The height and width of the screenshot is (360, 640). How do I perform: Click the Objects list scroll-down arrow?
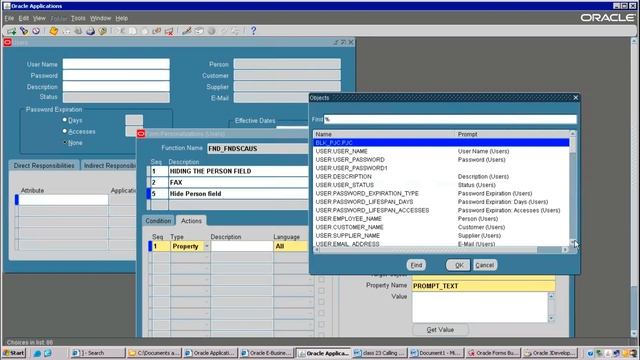click(x=573, y=242)
